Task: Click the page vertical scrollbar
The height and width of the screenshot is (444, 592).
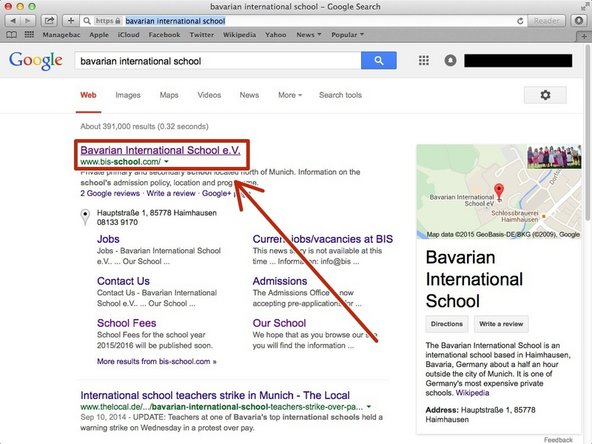Action: (x=588, y=132)
